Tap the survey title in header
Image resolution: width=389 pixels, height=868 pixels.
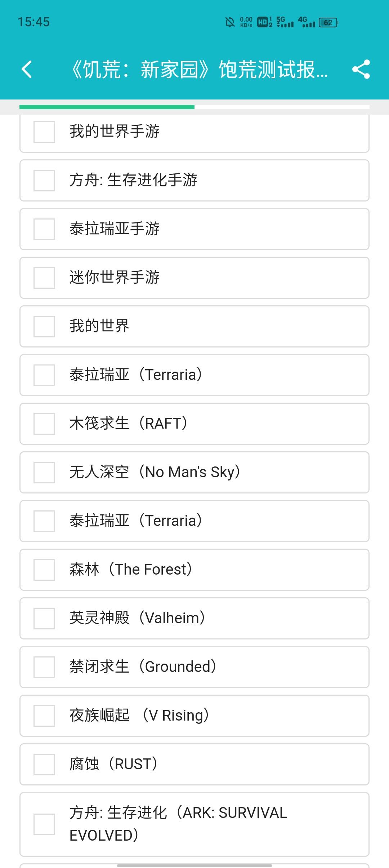199,69
